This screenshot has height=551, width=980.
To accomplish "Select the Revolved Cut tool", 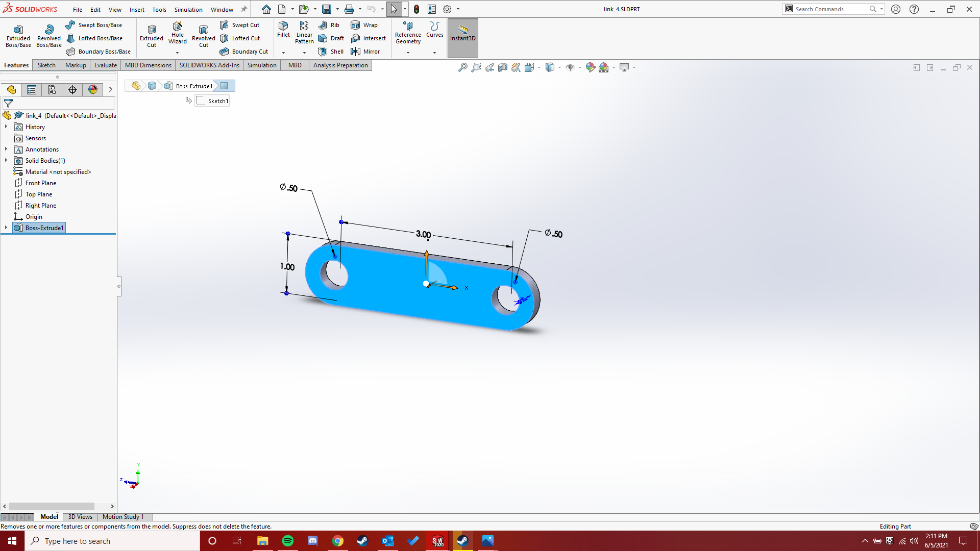I will click(x=203, y=35).
